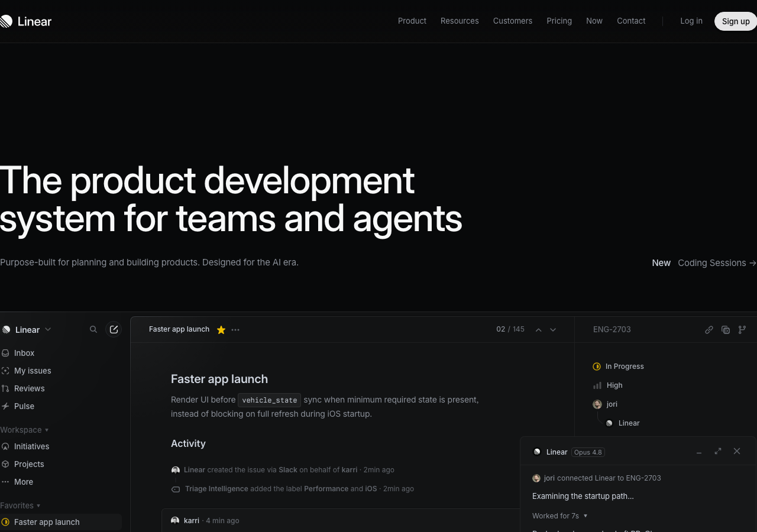Click the 02 / 145 issue counter
The height and width of the screenshot is (532, 757).
pyautogui.click(x=510, y=329)
